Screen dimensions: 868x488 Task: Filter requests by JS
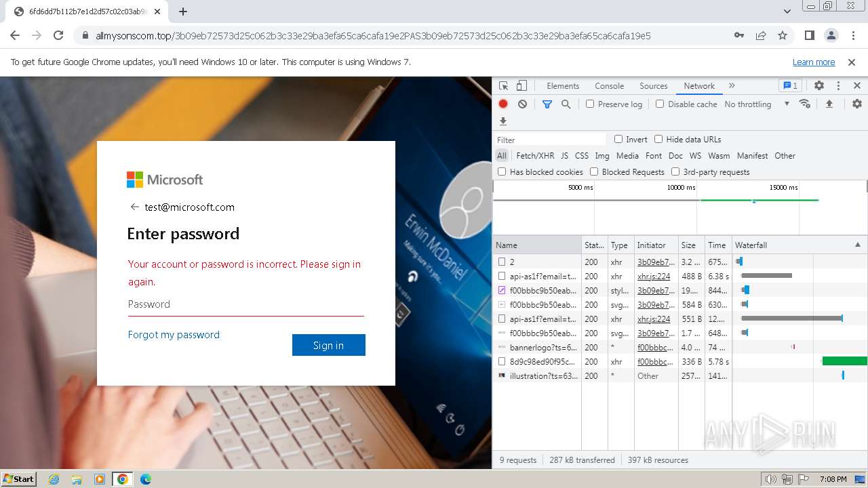564,155
